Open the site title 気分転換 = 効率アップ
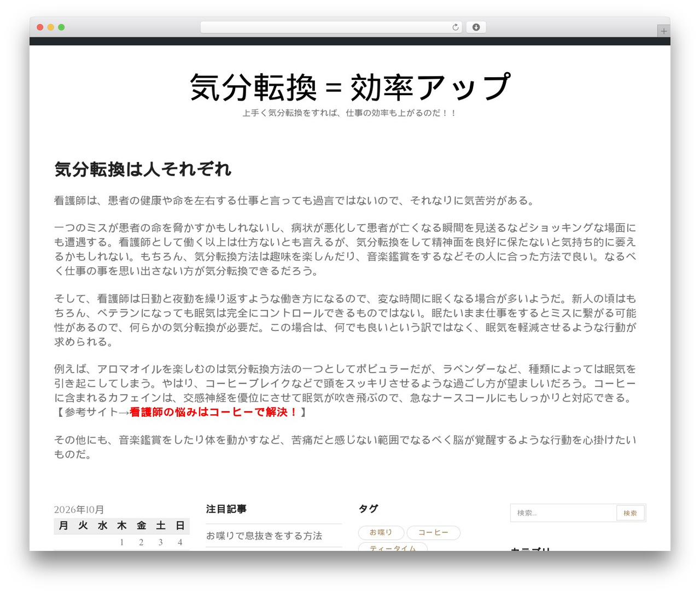700x593 pixels. (350, 88)
